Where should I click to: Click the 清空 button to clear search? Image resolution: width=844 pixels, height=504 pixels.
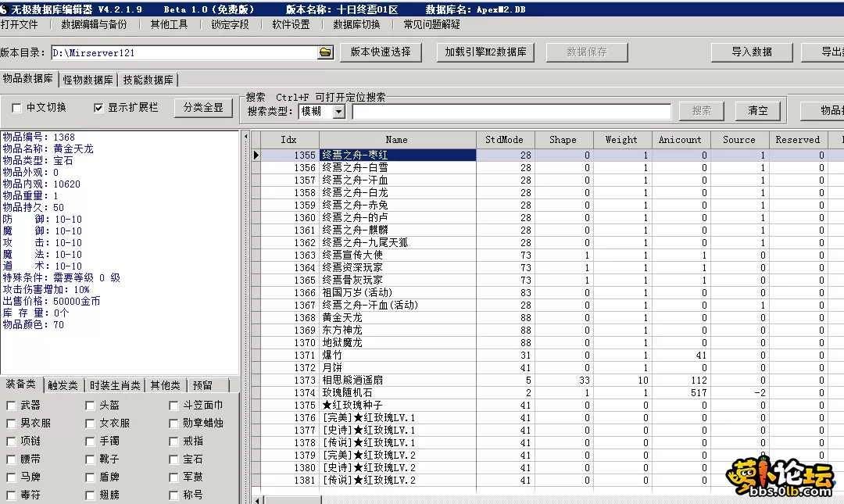[x=757, y=110]
